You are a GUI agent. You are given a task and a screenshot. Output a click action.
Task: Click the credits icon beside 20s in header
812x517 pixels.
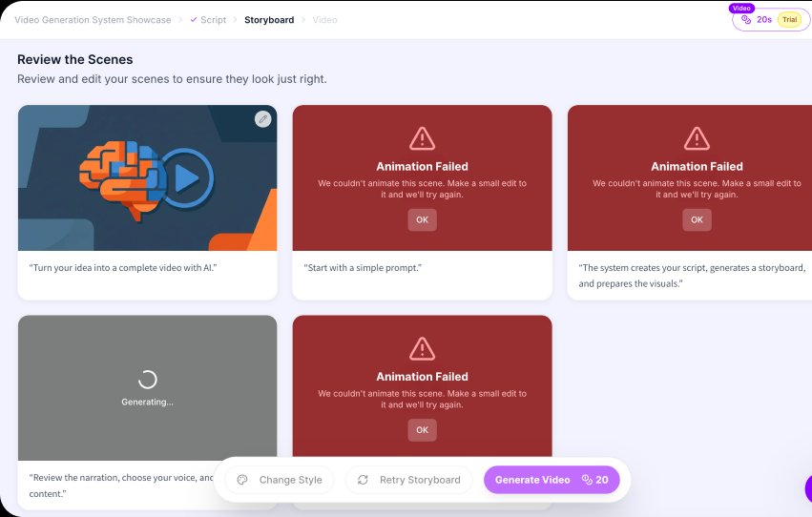(746, 20)
